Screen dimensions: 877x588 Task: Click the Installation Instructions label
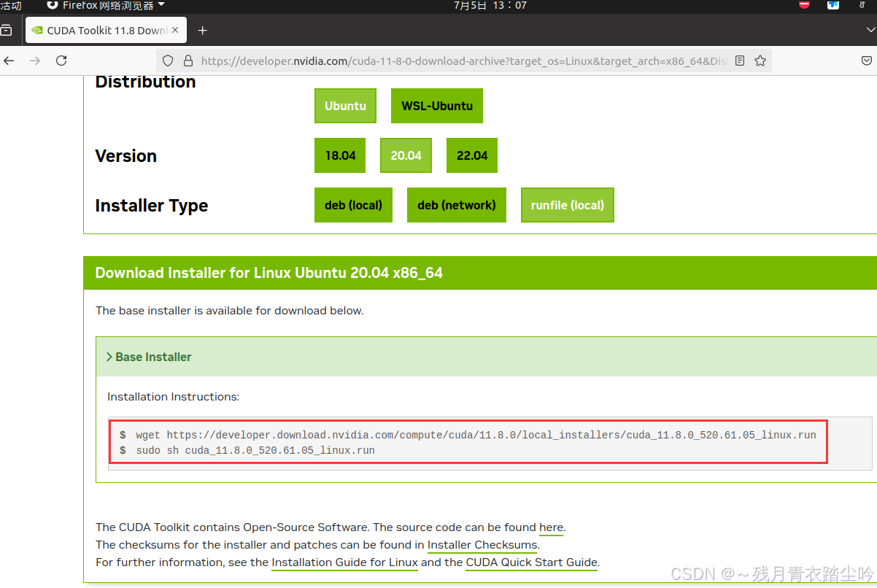pyautogui.click(x=174, y=397)
